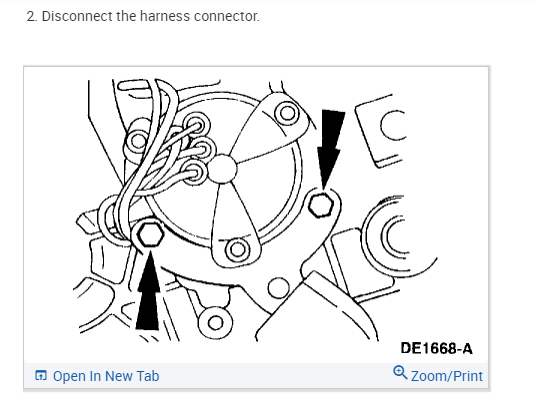Click the hex bolt under the downward arrow

320,204
